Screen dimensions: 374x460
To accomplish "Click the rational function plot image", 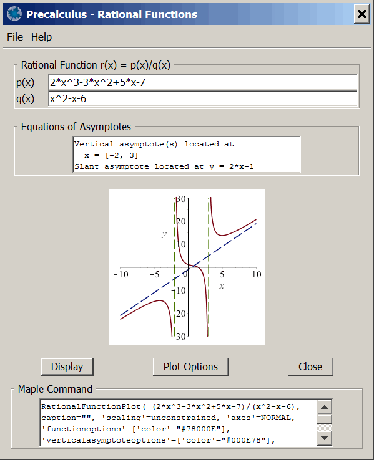I will [x=187, y=267].
